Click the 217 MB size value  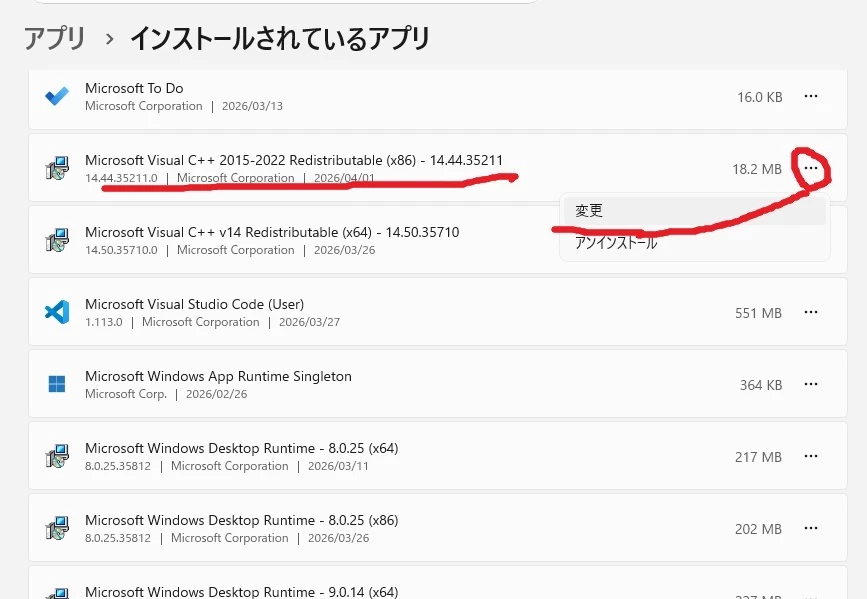point(758,457)
